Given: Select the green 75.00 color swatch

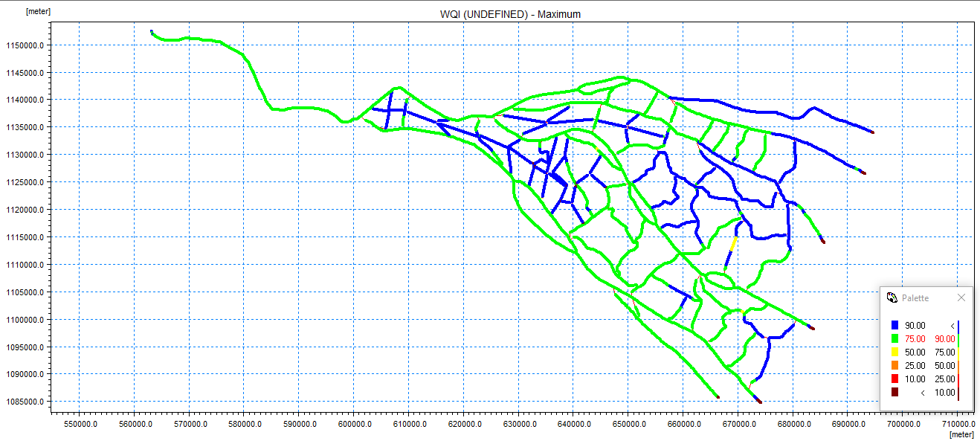Looking at the screenshot, I should pos(894,339).
